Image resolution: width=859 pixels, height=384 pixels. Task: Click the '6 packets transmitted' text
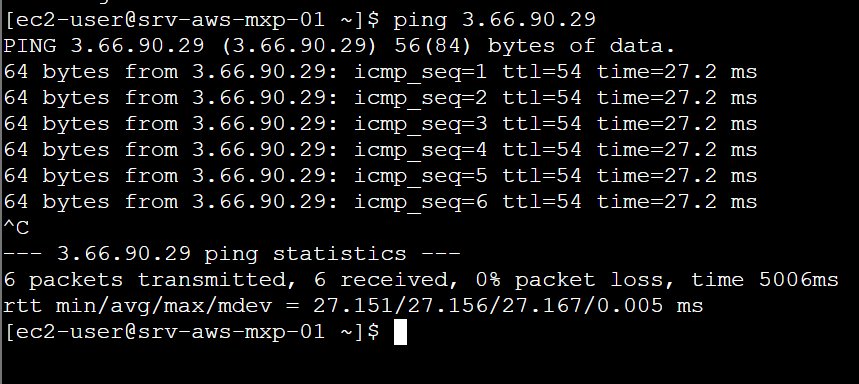[145, 280]
